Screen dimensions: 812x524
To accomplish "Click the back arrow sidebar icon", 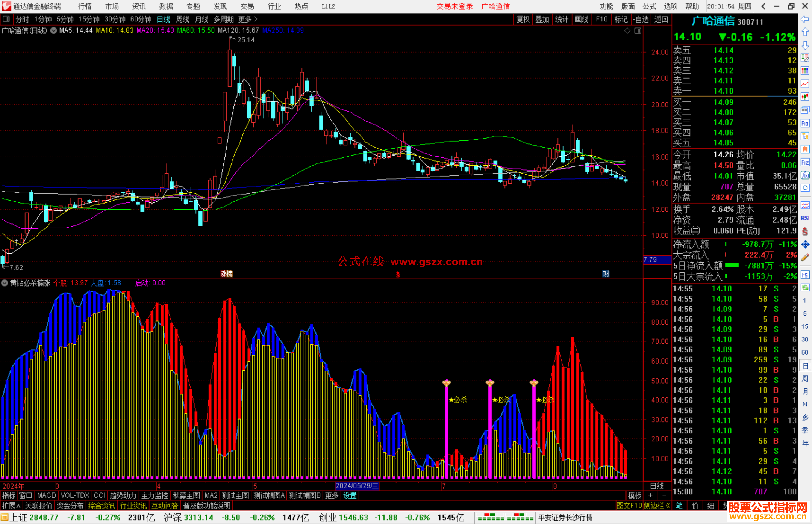I will tap(805, 19).
